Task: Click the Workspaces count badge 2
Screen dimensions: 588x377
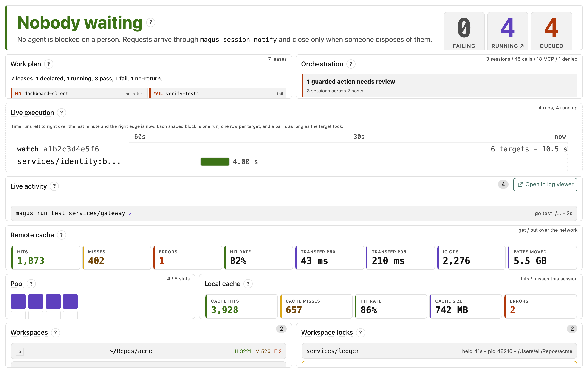Action: pyautogui.click(x=281, y=329)
